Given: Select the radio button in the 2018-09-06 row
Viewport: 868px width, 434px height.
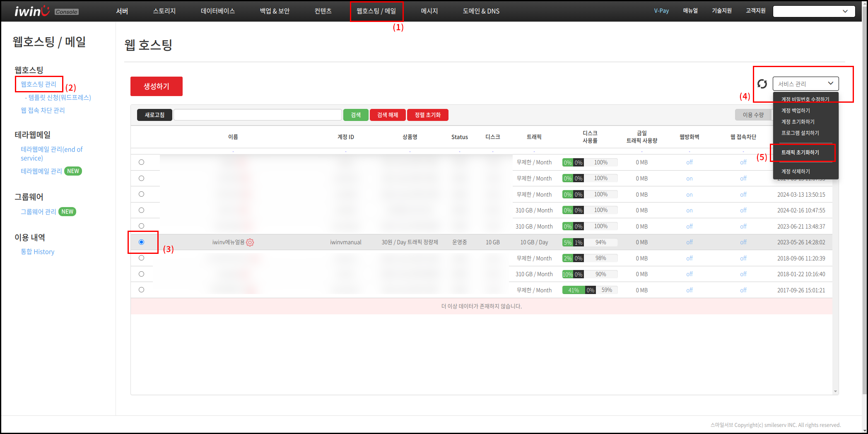Looking at the screenshot, I should click(141, 258).
